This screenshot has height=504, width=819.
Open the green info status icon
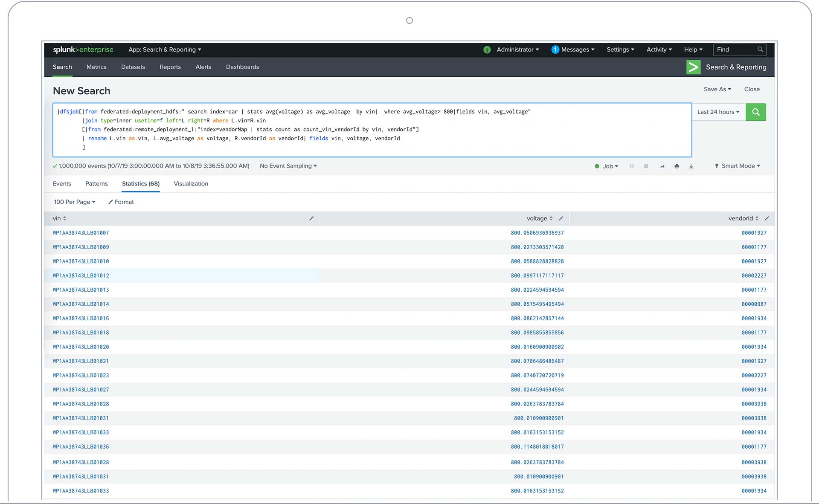click(x=487, y=50)
